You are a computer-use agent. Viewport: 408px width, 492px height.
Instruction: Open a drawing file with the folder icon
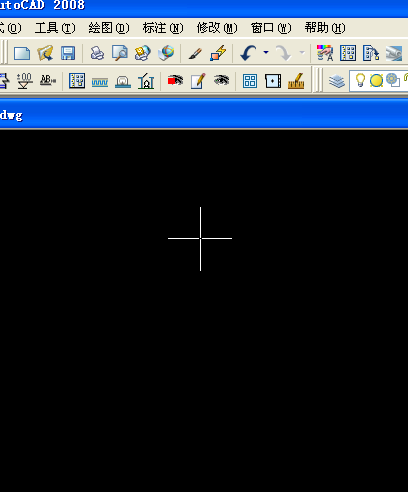click(x=45, y=53)
